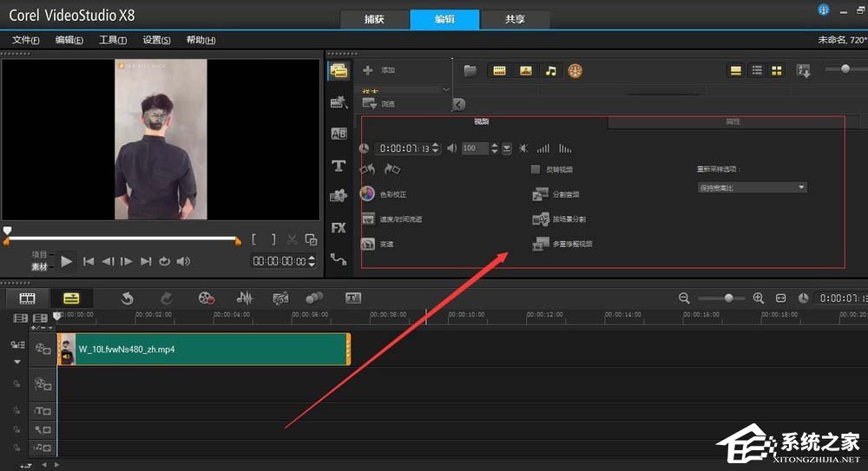The height and width of the screenshot is (471, 868).
Task: Click the clip duration timecode field
Action: click(x=404, y=148)
